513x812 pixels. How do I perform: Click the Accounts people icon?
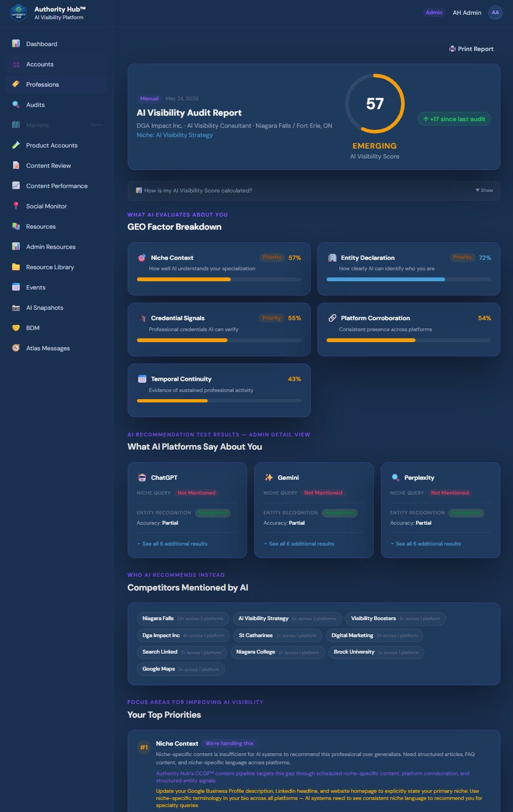tap(16, 64)
